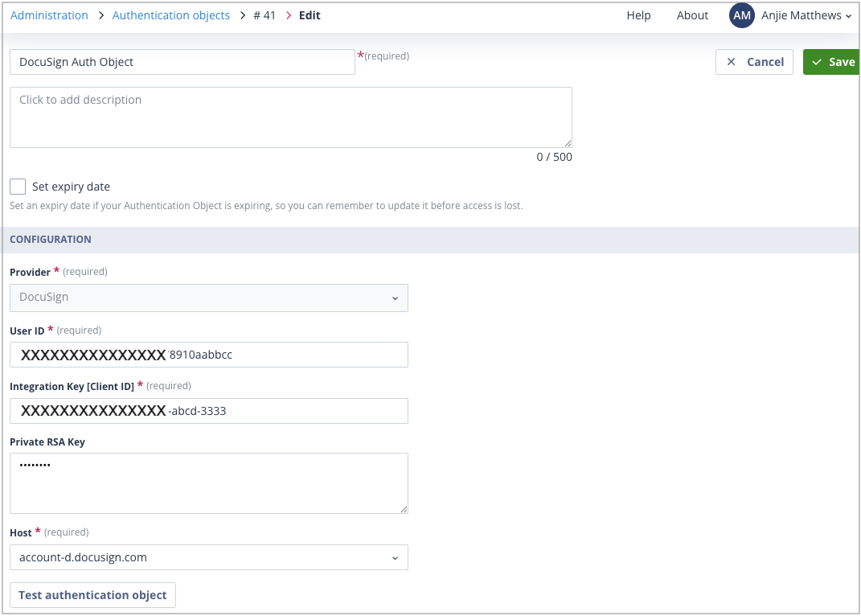
Task: Click the CONFIGURATION section header text
Action: click(x=51, y=240)
